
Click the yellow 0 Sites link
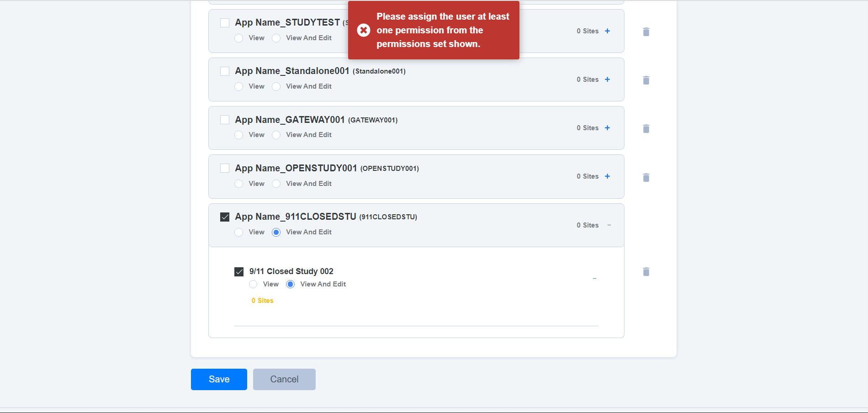262,300
